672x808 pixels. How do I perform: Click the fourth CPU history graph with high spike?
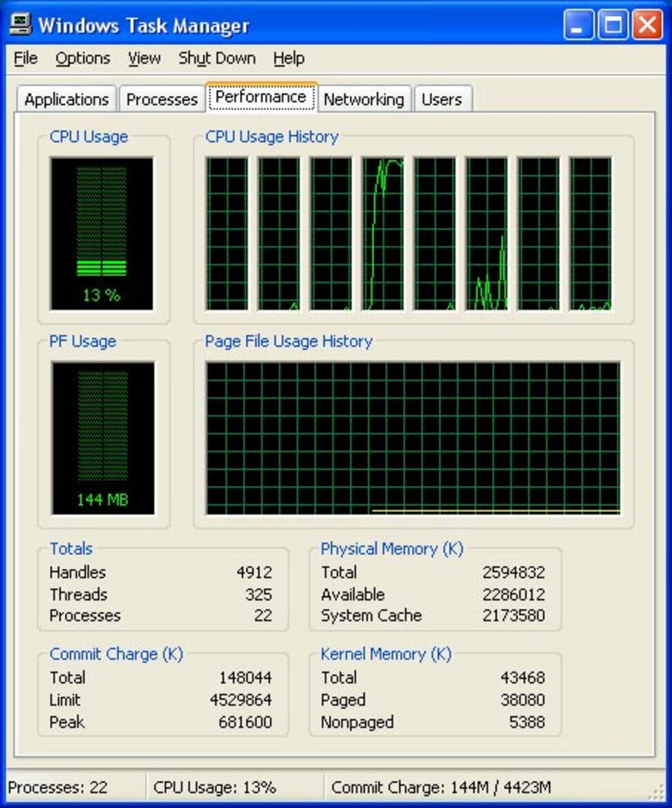click(x=382, y=234)
